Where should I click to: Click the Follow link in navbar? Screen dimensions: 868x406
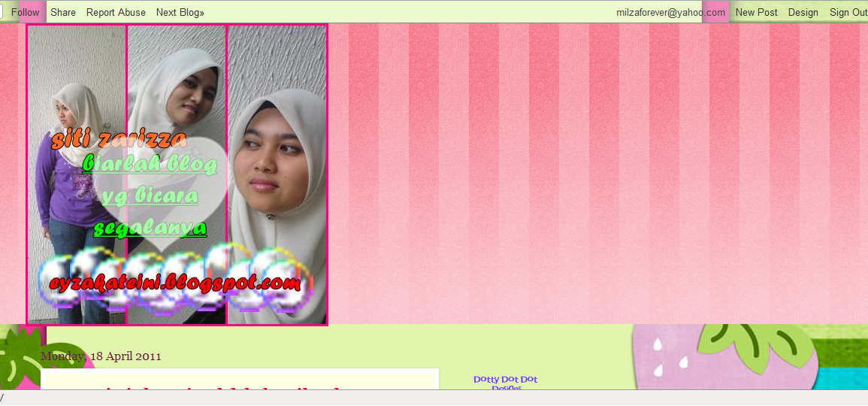point(25,12)
